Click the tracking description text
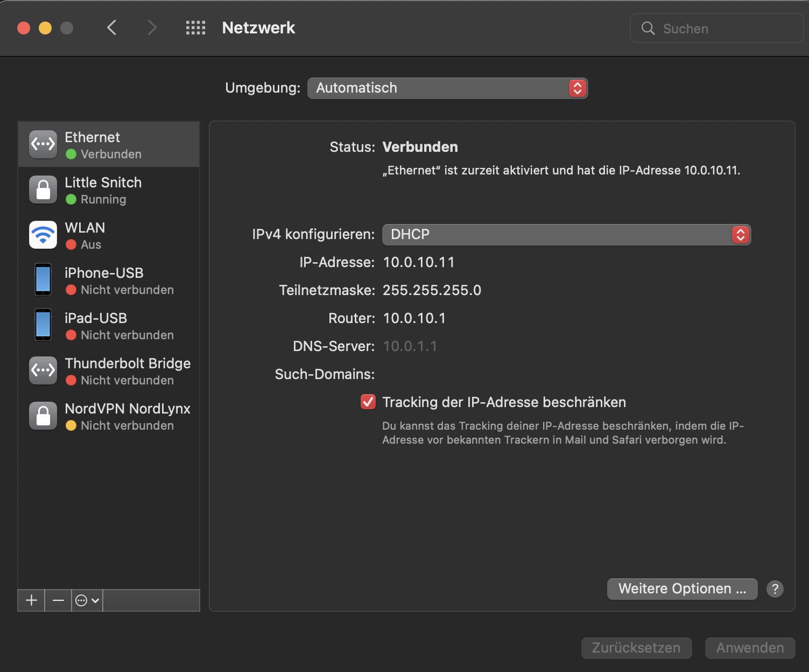Viewport: 809px width, 672px height. [x=563, y=433]
